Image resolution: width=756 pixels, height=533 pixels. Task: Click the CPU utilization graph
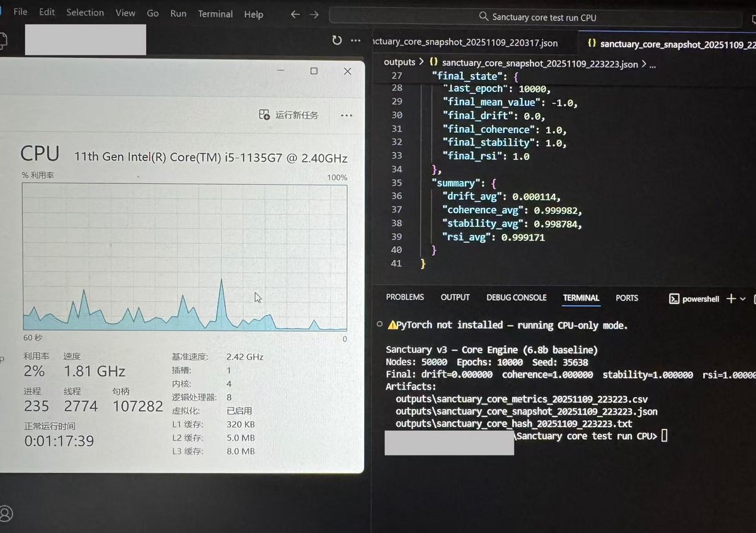click(x=185, y=256)
